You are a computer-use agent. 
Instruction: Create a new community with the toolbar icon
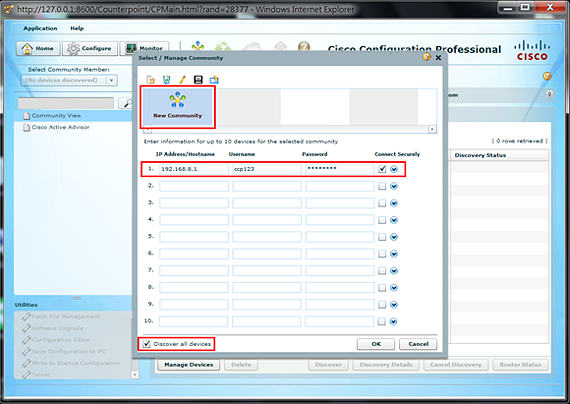(150, 80)
